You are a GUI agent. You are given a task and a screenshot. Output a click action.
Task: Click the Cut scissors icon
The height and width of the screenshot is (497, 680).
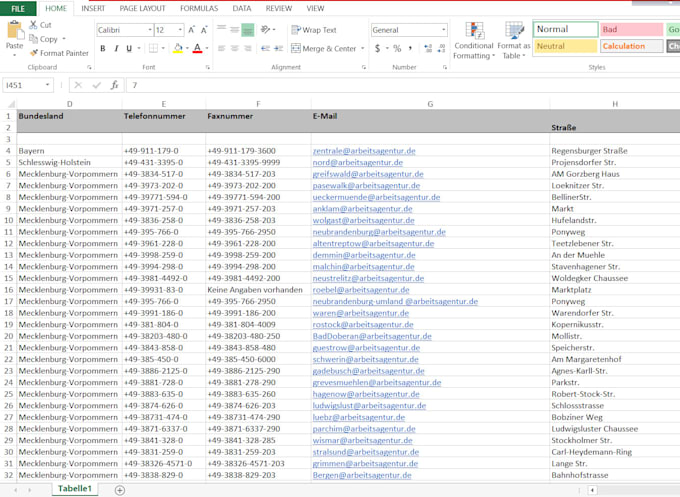pos(33,25)
